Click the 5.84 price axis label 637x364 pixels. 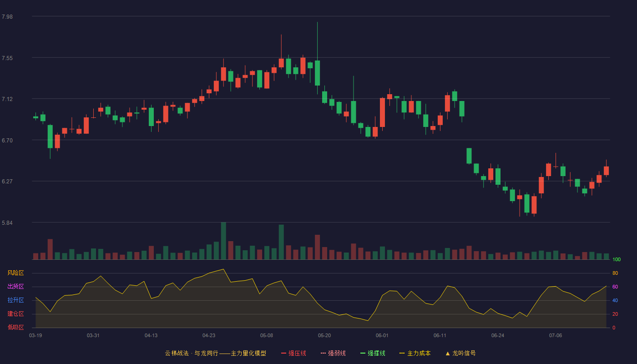[7, 223]
